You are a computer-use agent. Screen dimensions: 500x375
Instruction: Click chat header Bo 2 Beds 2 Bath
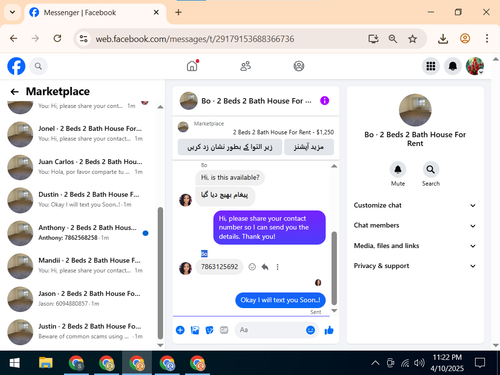click(x=256, y=101)
